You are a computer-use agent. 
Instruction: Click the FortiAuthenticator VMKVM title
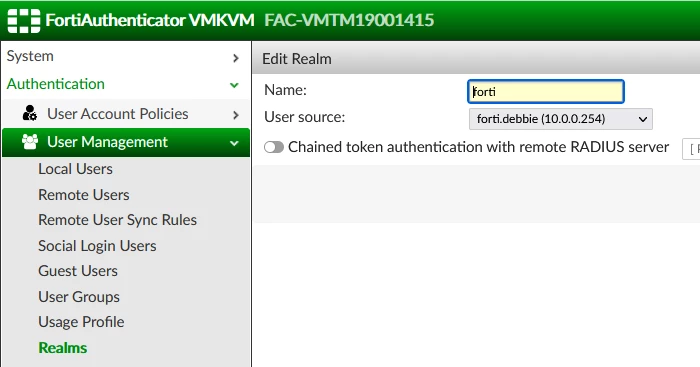(x=150, y=20)
